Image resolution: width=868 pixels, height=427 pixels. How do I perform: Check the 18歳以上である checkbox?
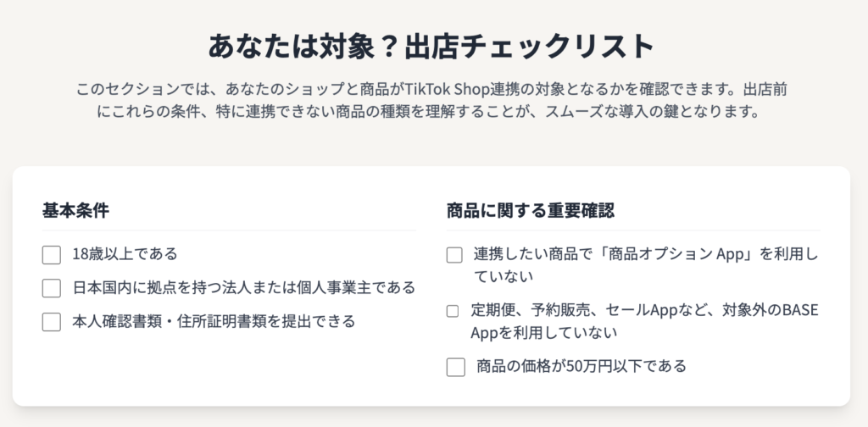[x=52, y=255]
